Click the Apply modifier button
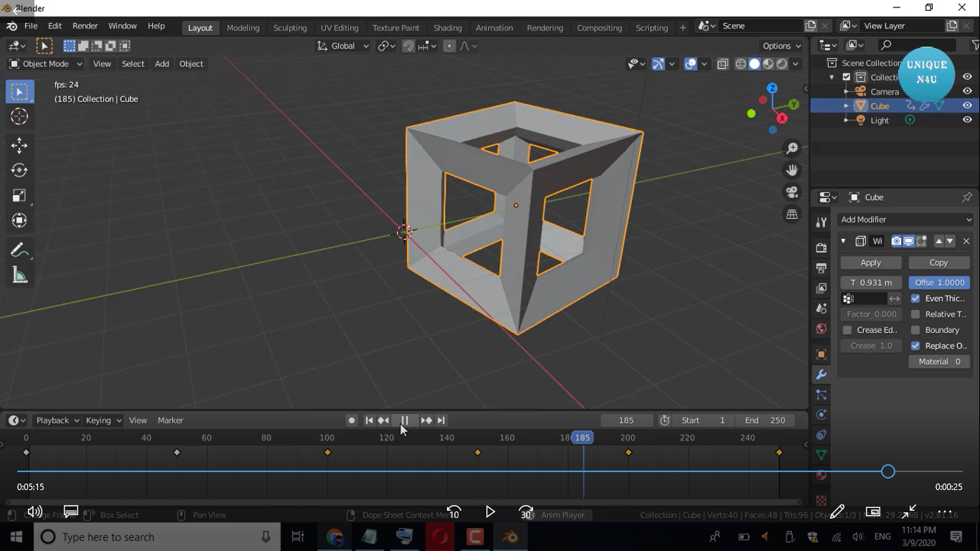The width and height of the screenshot is (980, 551). tap(870, 263)
